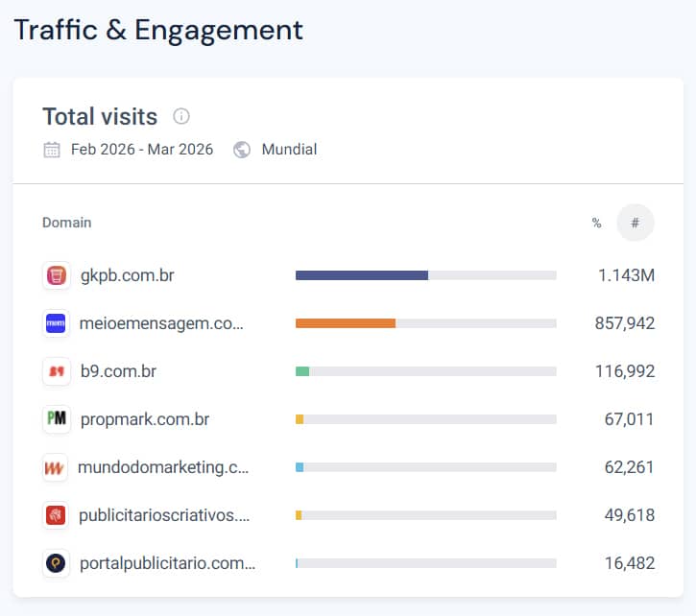Click the 16,482 visits value
The image size is (696, 616).
tap(630, 563)
